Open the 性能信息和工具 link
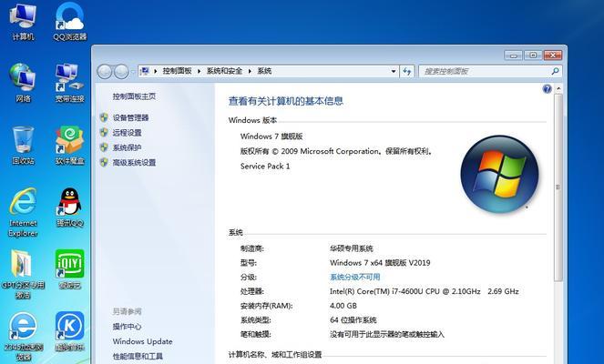604x364 pixels. pyautogui.click(x=138, y=357)
